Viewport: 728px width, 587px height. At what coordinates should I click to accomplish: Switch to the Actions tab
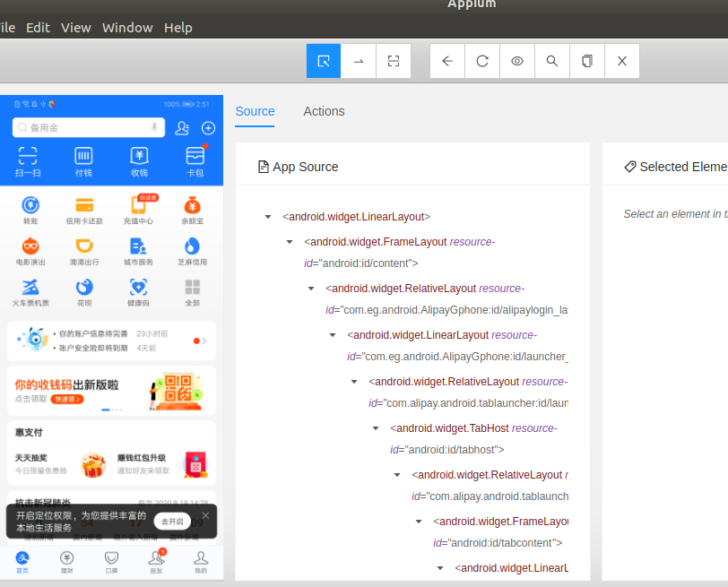tap(324, 111)
